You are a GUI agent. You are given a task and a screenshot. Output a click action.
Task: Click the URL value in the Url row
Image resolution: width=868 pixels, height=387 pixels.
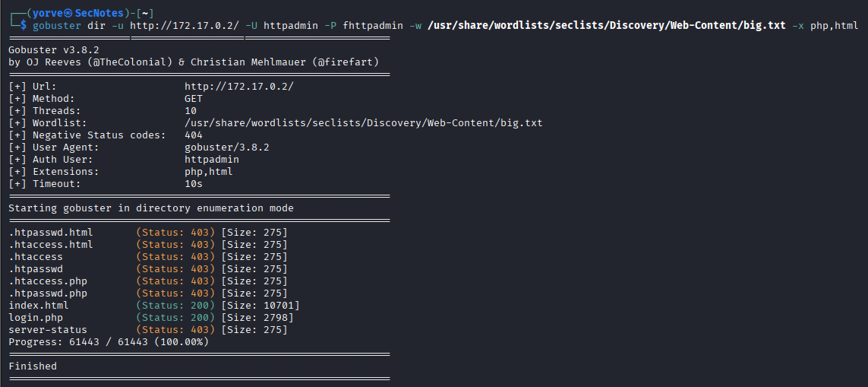tap(238, 87)
